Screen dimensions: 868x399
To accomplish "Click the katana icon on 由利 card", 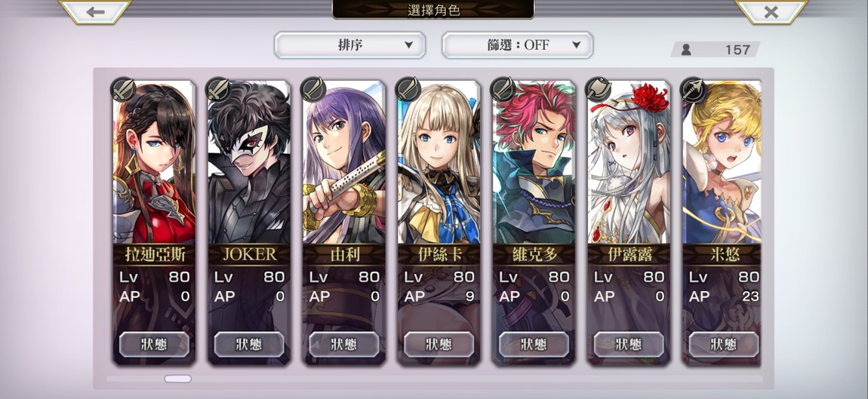I will click(x=313, y=89).
